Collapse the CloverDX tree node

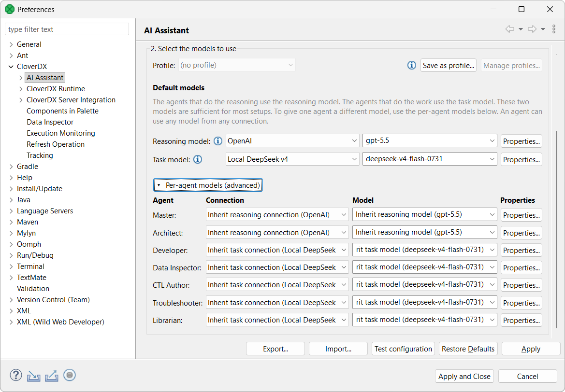point(11,67)
